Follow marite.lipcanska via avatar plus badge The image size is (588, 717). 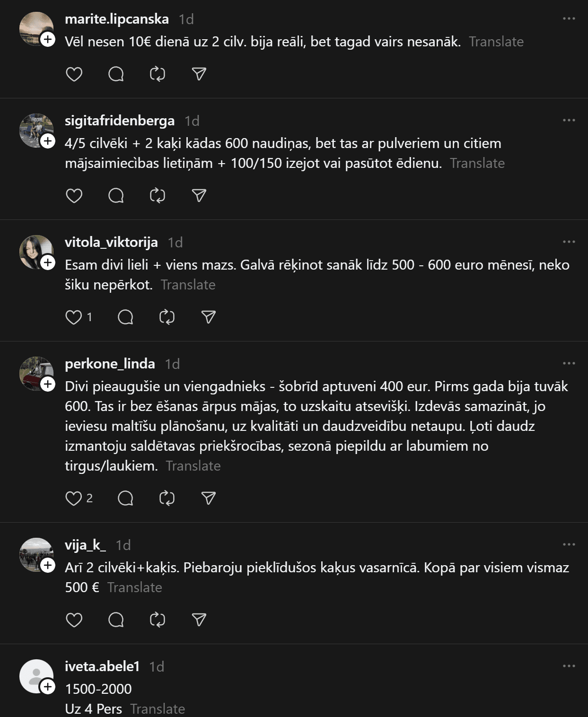48,39
